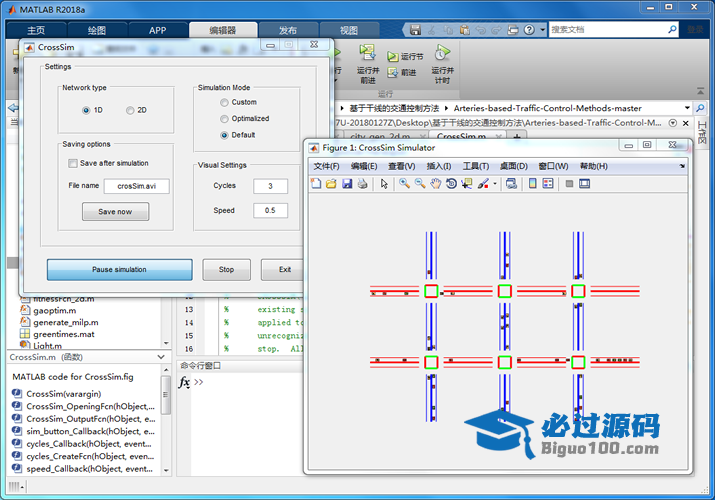This screenshot has height=500, width=715.
Task: Select the Edit Plot arrow tool
Action: point(384,184)
